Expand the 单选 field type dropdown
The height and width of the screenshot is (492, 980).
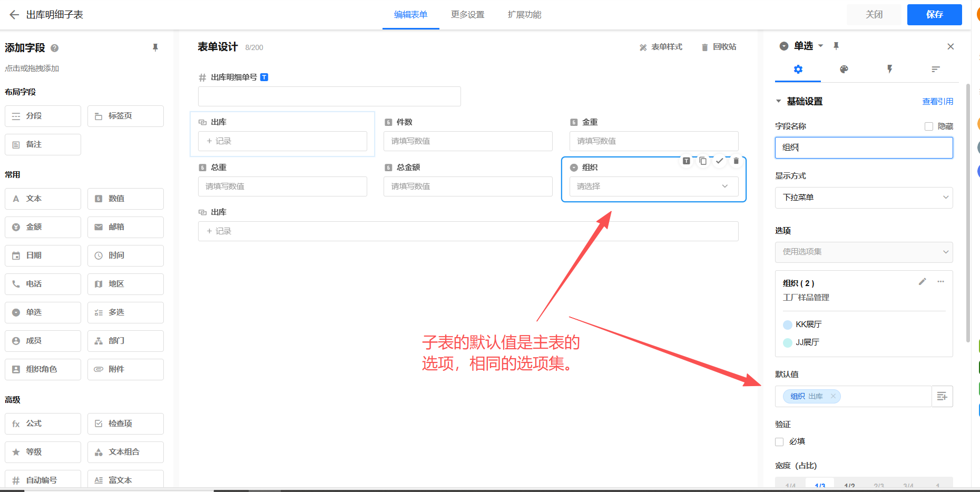coord(821,46)
